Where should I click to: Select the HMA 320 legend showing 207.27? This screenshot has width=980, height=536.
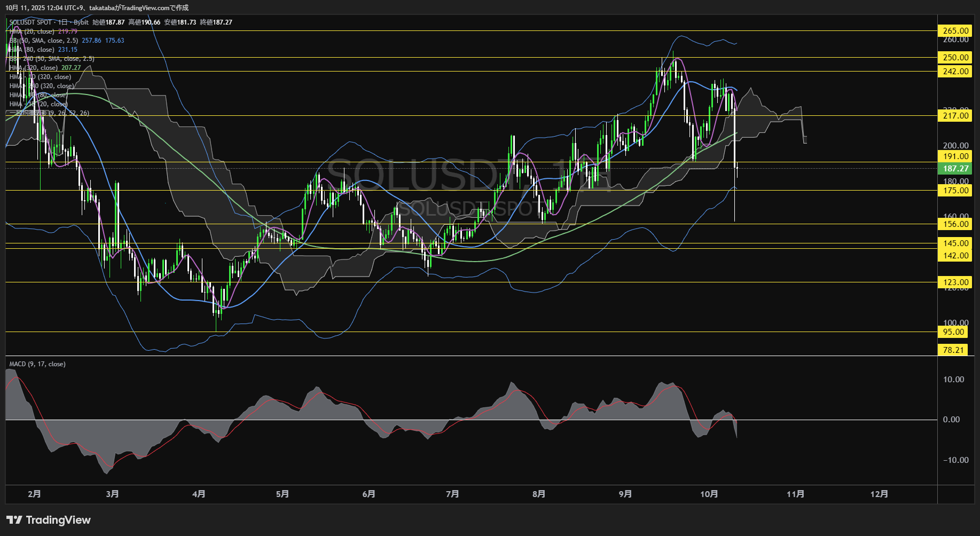coord(45,68)
